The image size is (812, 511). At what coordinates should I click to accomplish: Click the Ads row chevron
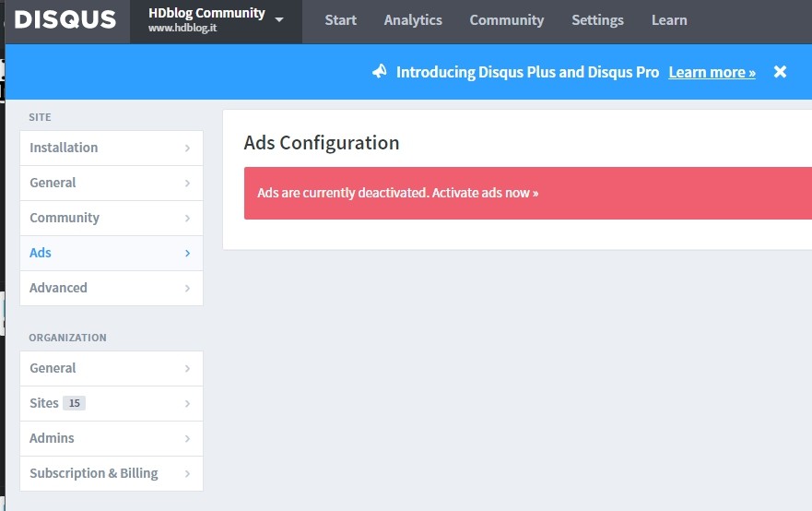coord(187,253)
